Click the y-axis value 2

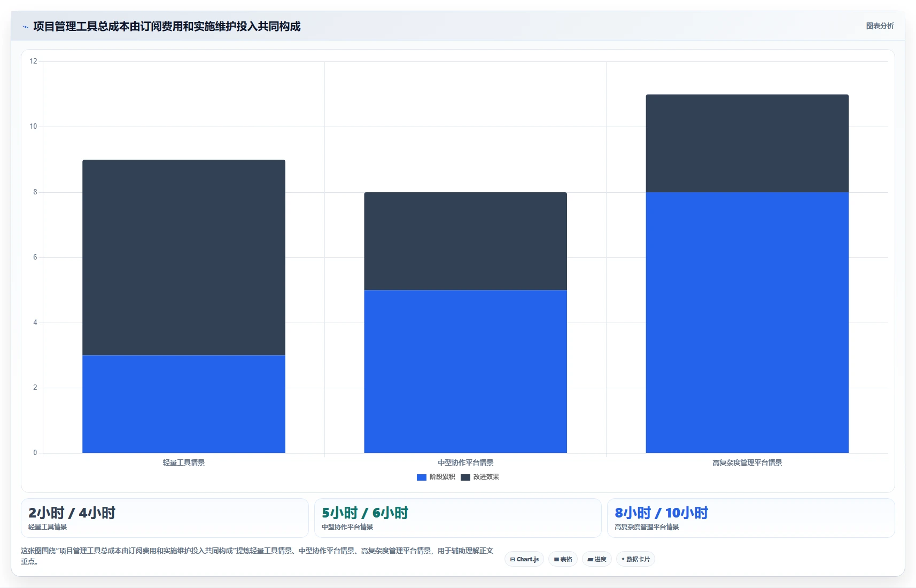pyautogui.click(x=35, y=388)
